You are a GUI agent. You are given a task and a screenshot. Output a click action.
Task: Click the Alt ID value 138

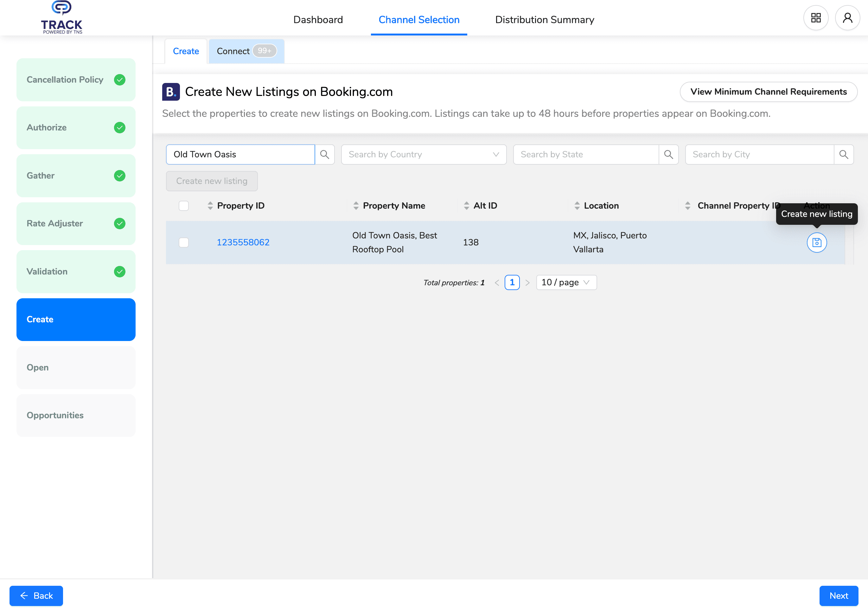471,243
